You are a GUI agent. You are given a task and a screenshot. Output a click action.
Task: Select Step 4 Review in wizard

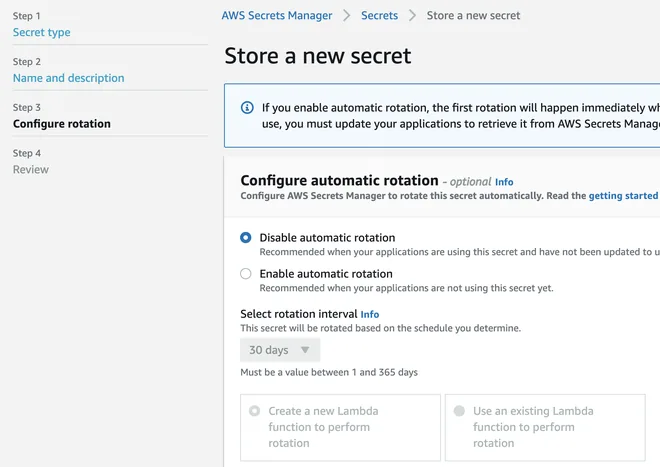(31, 169)
